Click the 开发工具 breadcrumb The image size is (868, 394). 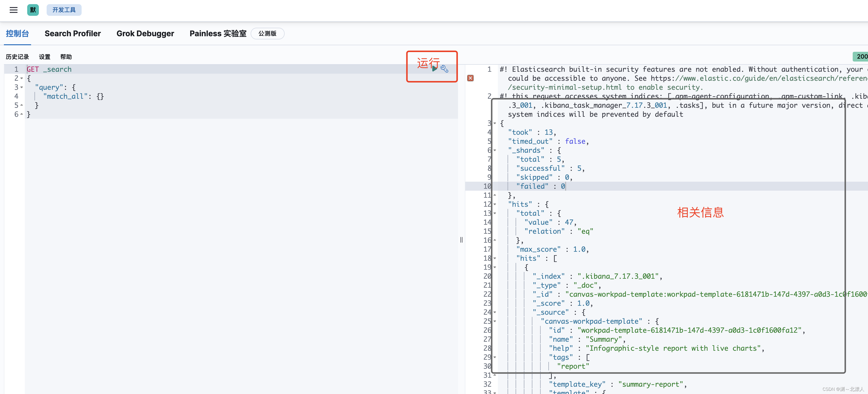click(x=64, y=10)
